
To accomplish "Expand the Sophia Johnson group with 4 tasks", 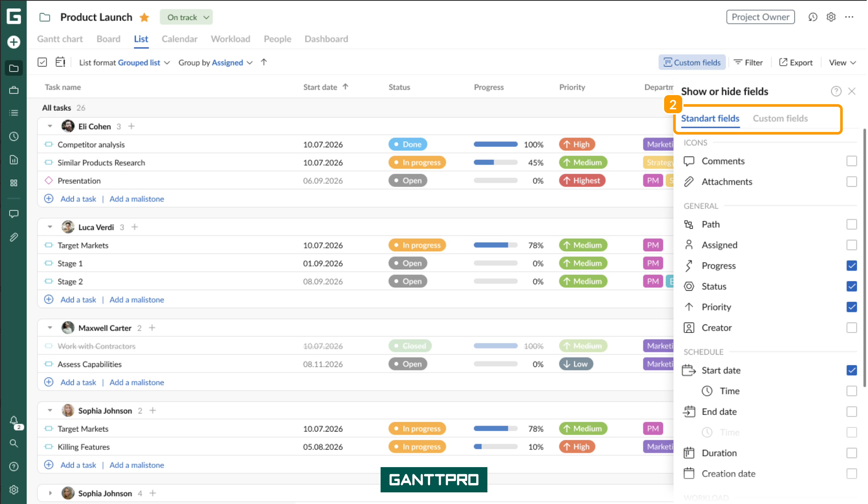I will point(50,493).
